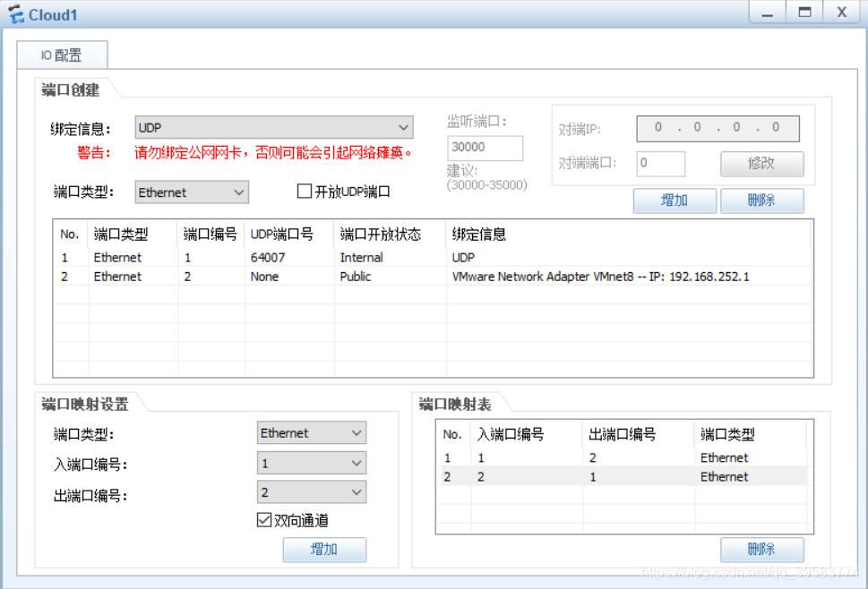Switch to the IO 配置 tab
The image size is (868, 589).
[x=62, y=55]
